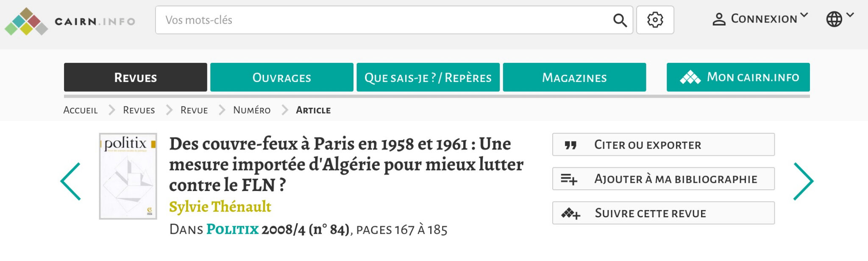This screenshot has height=261, width=868.
Task: Focus the Vos mots-clés search field
Action: [381, 20]
